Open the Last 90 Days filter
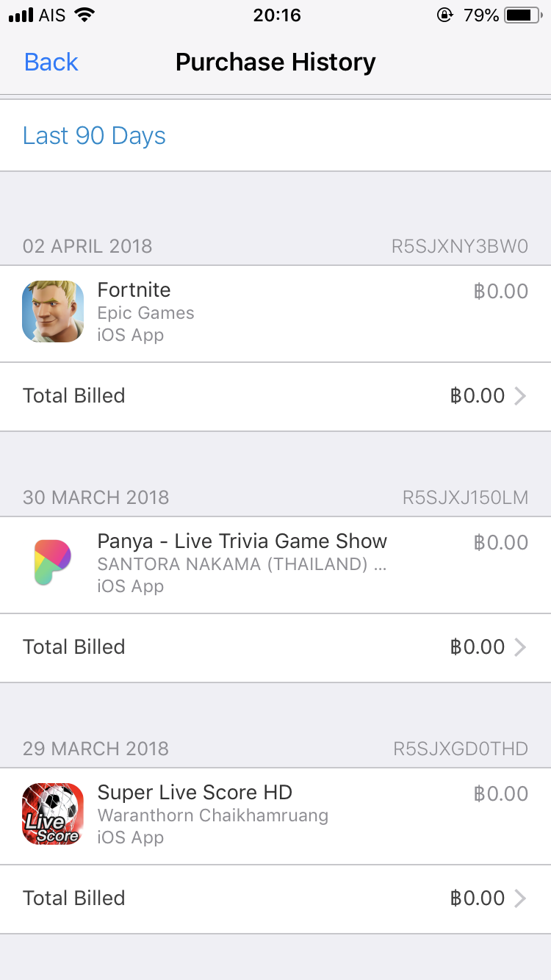The height and width of the screenshot is (980, 551). tap(94, 136)
